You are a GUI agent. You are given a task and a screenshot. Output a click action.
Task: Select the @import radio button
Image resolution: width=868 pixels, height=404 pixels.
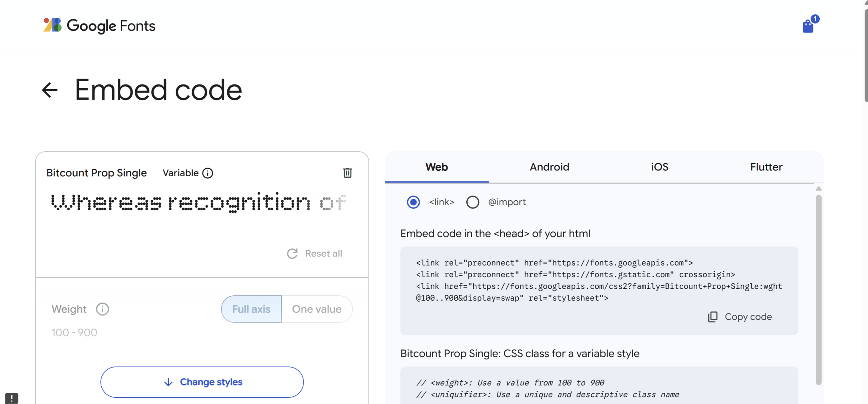tap(473, 202)
